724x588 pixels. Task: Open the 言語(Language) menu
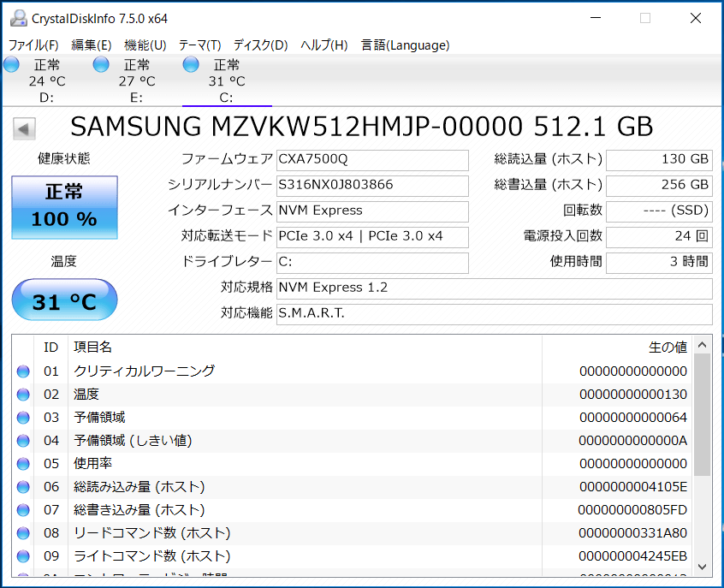pyautogui.click(x=405, y=45)
